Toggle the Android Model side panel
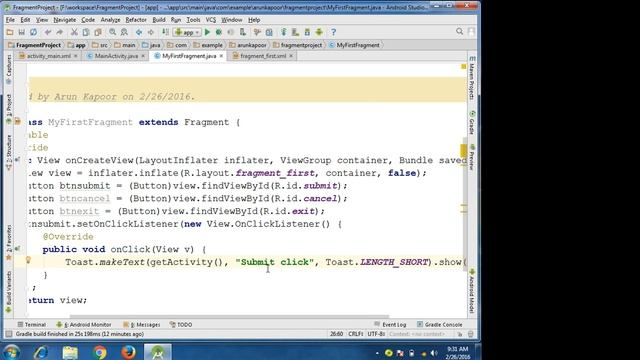This screenshot has width=640, height=360. tap(472, 291)
